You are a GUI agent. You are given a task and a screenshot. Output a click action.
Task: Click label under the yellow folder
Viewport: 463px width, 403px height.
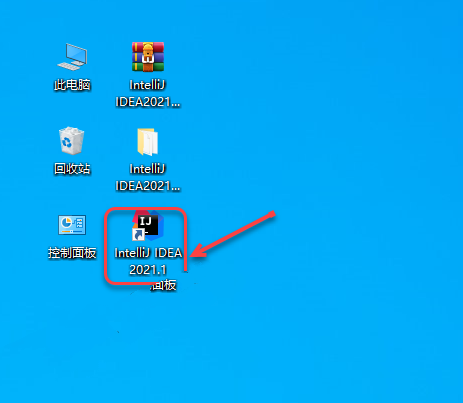[148, 177]
